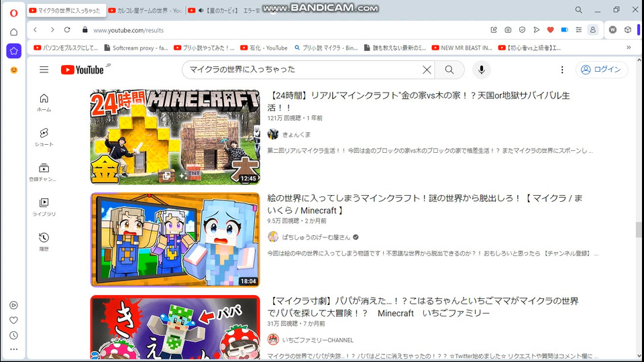Viewport: 644px width, 362px height.
Task: Open the W extension icon
Action: [x=612, y=30]
